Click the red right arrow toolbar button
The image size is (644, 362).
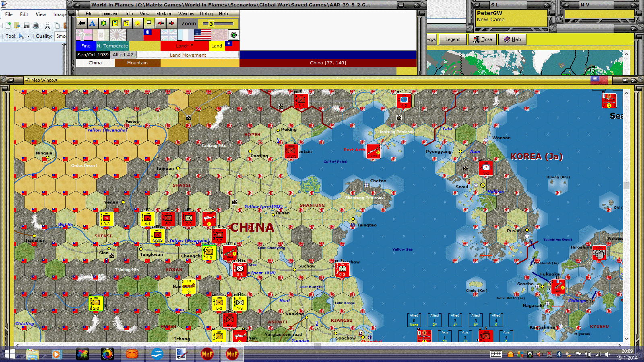[171, 23]
